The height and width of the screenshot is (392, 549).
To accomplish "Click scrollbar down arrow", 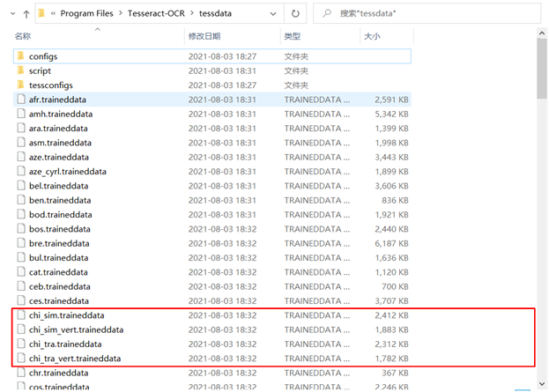I will [x=542, y=383].
